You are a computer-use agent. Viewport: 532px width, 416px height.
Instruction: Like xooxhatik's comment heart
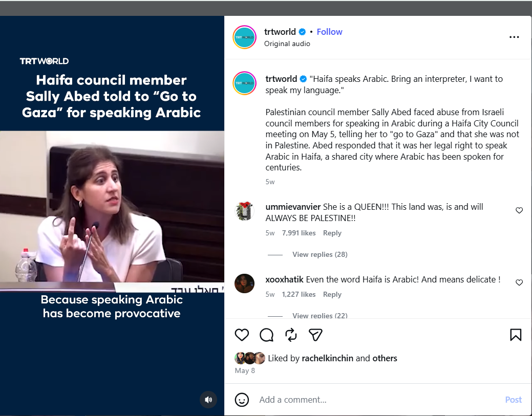[x=519, y=282]
